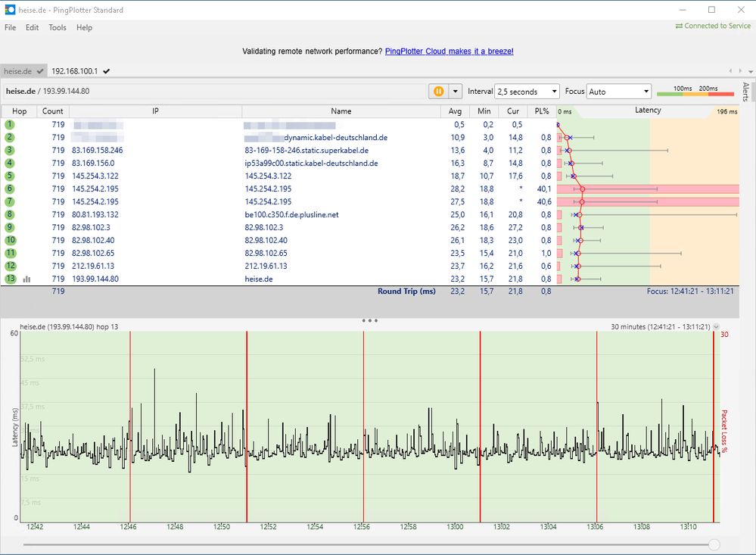This screenshot has width=756, height=555.
Task: Open the PingPlotter Cloud link
Action: [449, 51]
